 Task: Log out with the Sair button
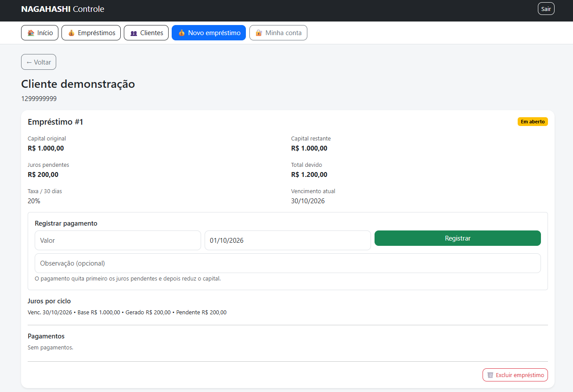pos(546,9)
